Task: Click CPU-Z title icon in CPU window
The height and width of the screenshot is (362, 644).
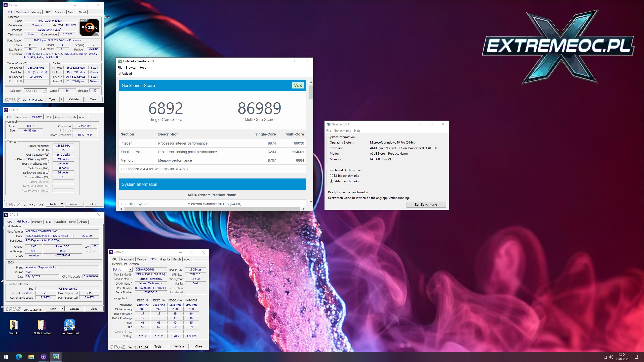Action: [x=6, y=5]
